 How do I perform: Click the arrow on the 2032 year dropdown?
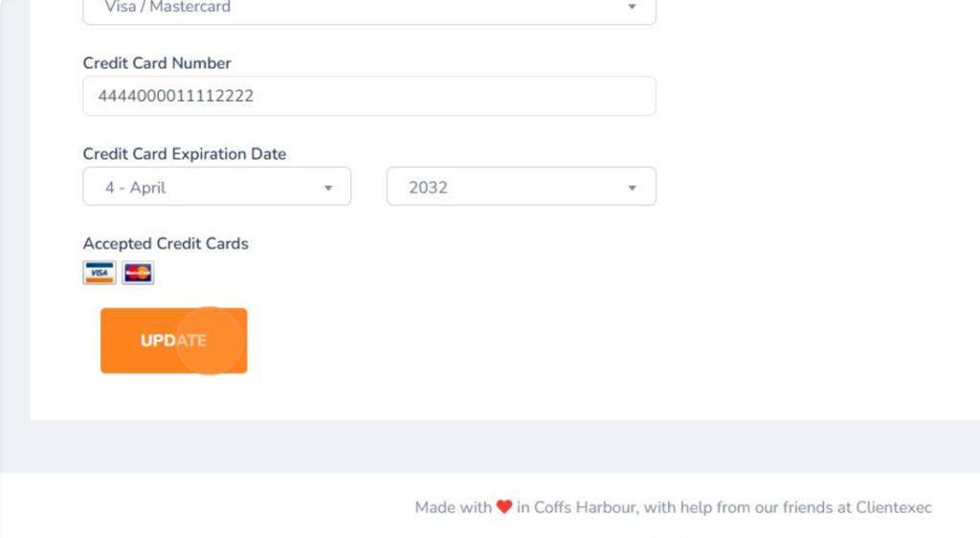[x=632, y=188]
